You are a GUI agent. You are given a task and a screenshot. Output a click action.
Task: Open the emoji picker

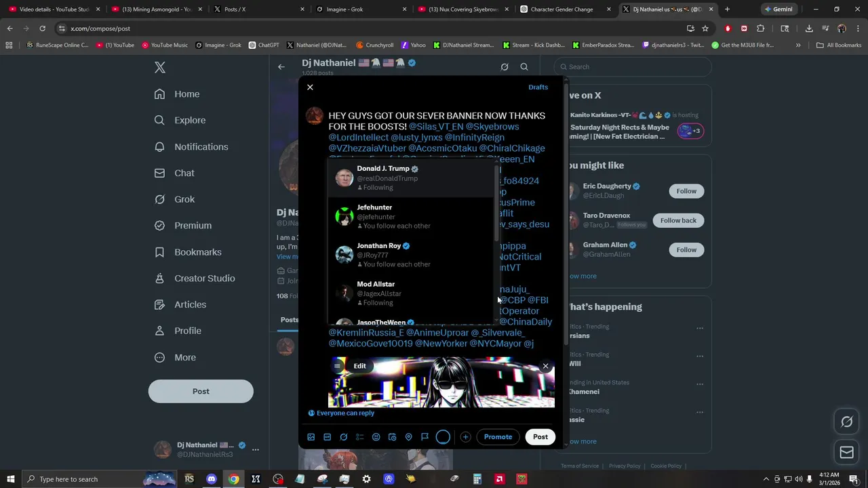pyautogui.click(x=376, y=437)
